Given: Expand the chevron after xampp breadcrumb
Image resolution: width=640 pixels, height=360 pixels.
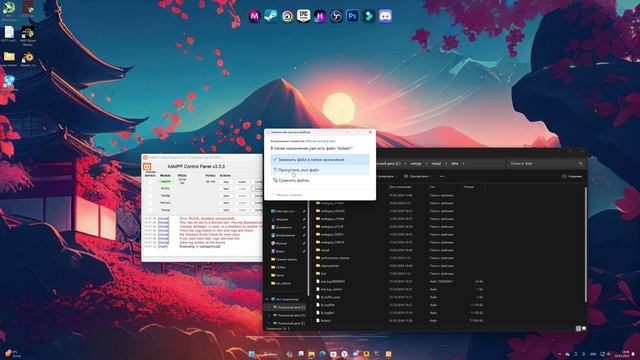Looking at the screenshot, I should point(426,164).
